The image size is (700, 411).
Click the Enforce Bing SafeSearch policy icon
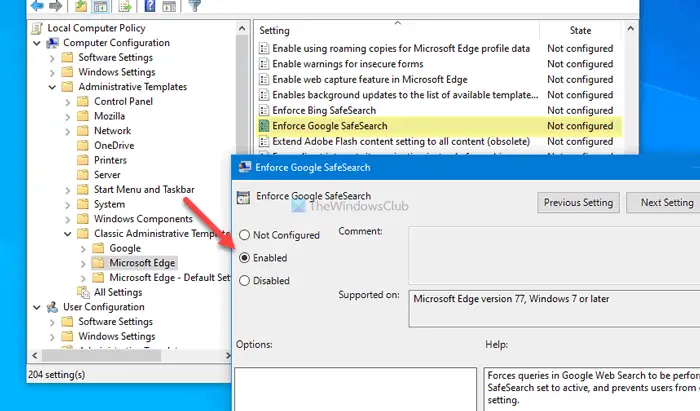264,110
